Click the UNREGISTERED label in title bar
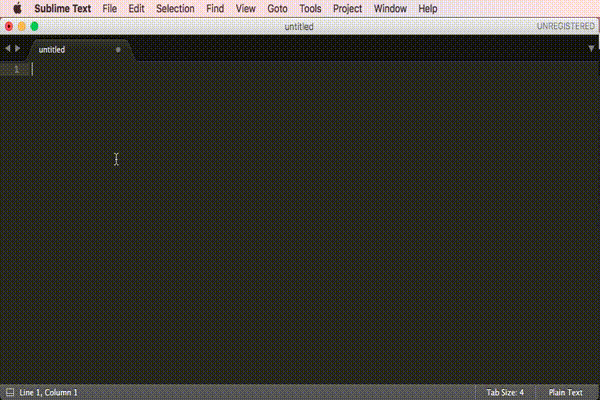The width and height of the screenshot is (600, 400). pos(566,26)
